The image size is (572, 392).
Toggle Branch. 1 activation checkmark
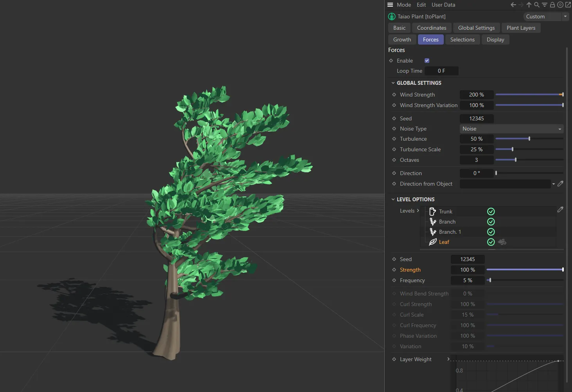[491, 232]
